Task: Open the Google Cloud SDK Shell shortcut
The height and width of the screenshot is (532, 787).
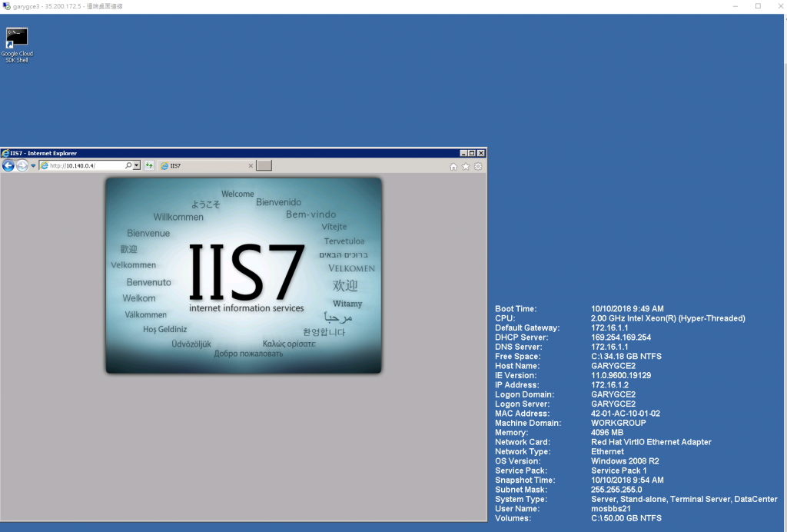Action: (17, 45)
